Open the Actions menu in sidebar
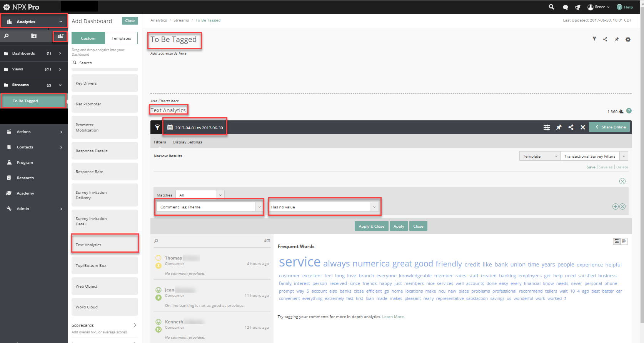The width and height of the screenshot is (644, 343). point(34,132)
